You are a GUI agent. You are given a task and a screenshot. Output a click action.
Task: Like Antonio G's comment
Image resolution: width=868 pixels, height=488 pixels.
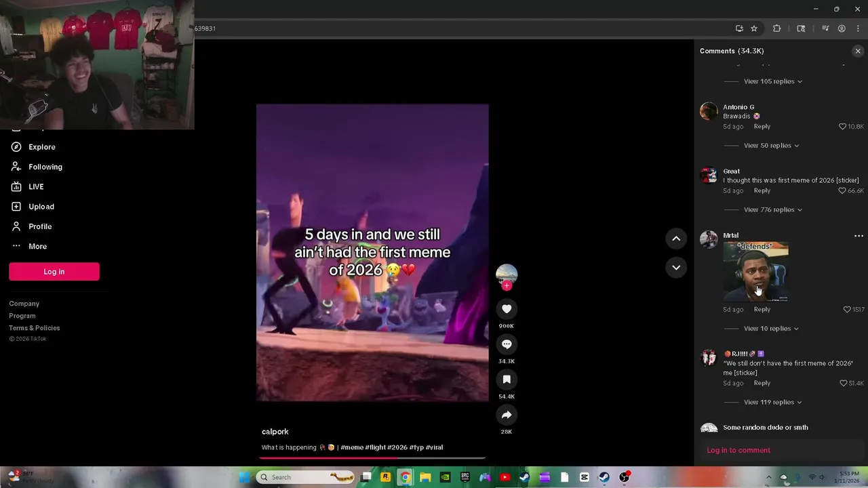click(843, 127)
